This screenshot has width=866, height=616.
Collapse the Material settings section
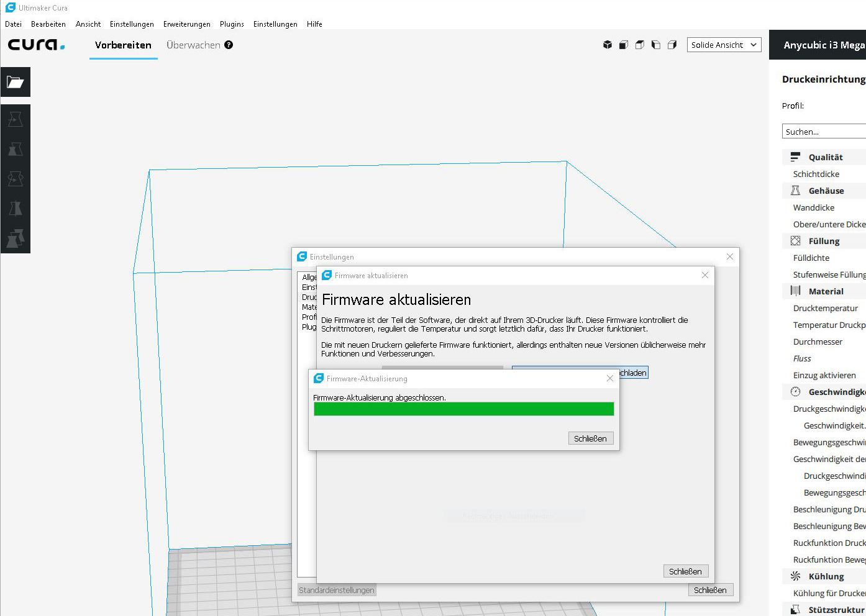pos(824,291)
